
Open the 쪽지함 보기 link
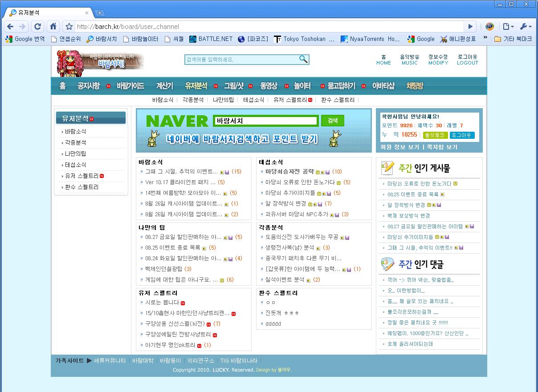click(x=442, y=147)
